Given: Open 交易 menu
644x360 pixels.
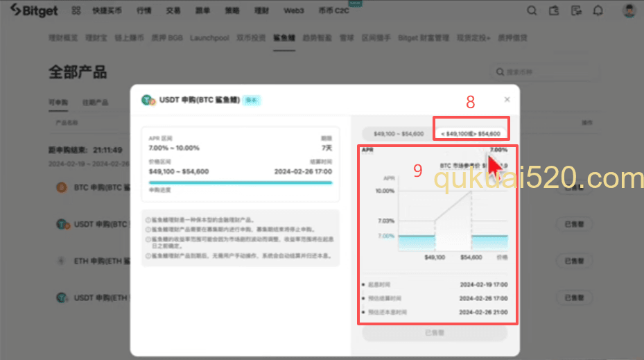Looking at the screenshot, I should click(173, 10).
